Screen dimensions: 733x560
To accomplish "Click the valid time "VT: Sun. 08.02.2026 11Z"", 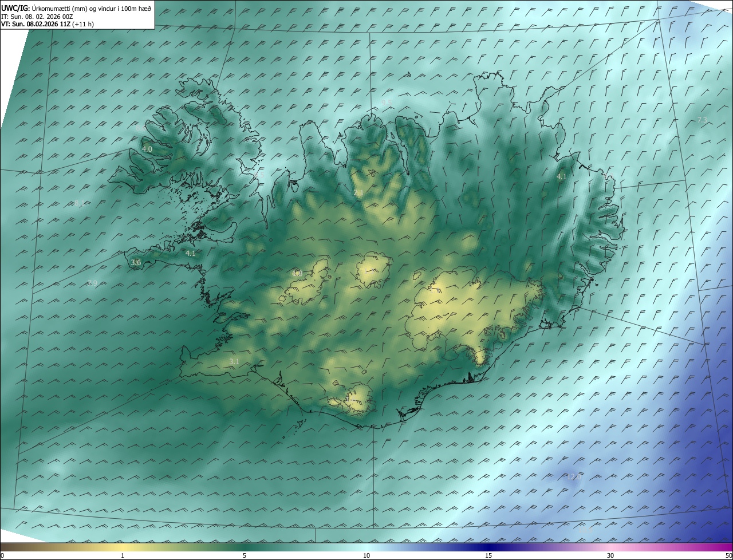I will tap(36, 24).
